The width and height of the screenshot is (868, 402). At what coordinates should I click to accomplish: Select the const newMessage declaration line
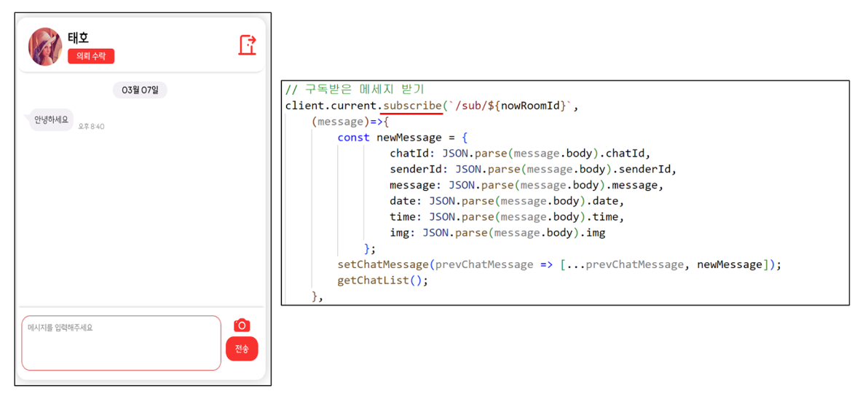point(403,138)
